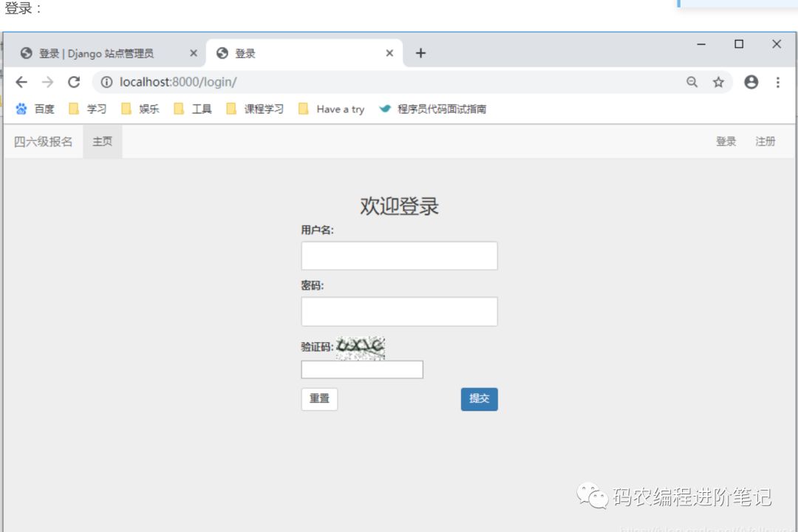Click 注册 in the site navbar

(x=765, y=142)
